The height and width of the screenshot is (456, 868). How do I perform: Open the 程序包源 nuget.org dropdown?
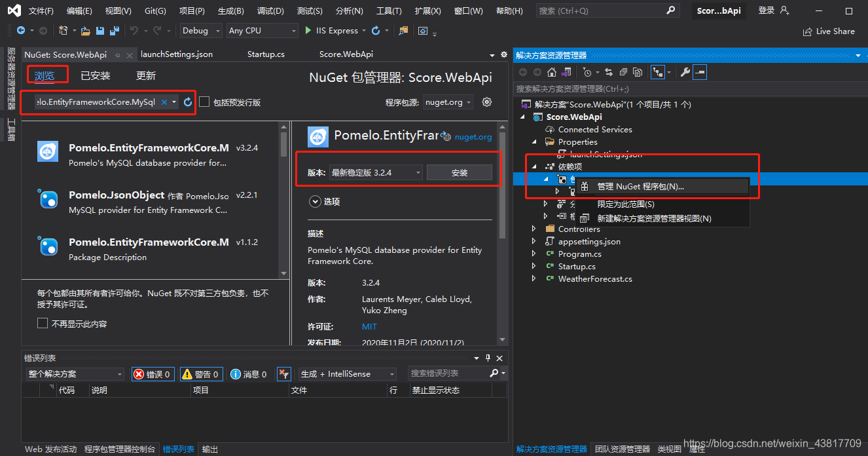(448, 103)
